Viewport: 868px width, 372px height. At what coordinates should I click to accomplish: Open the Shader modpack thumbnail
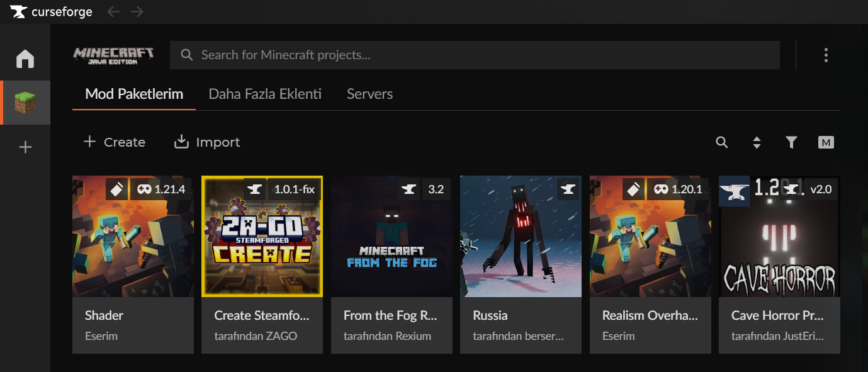[133, 236]
